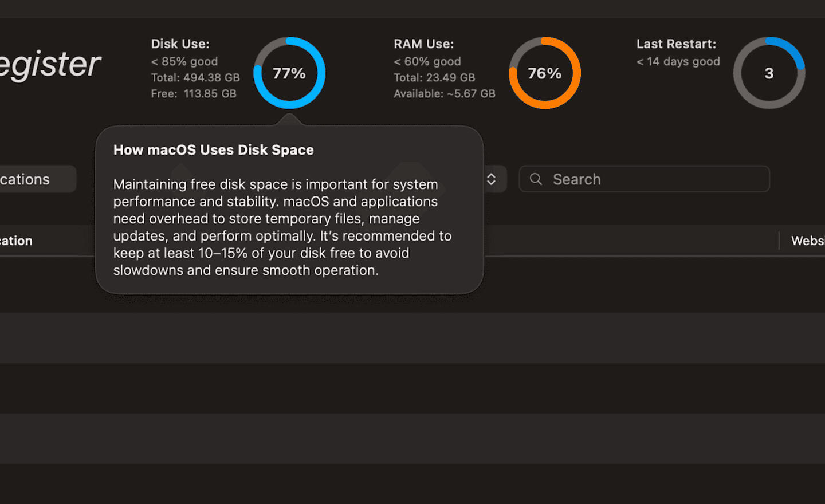Open the up-down chevron popup beside Search
This screenshot has width=825, height=504.
492,179
